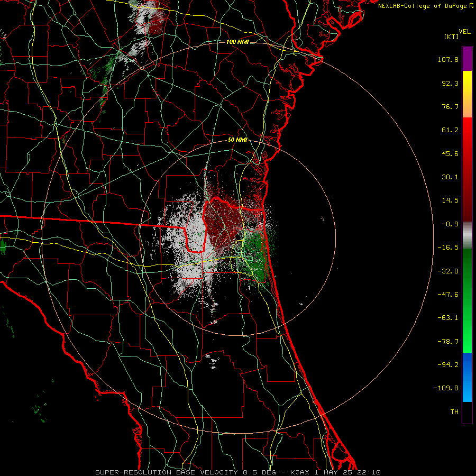The width and height of the screenshot is (476, 476).
Task: Click the blue segment of the color bar
Action: (467, 377)
